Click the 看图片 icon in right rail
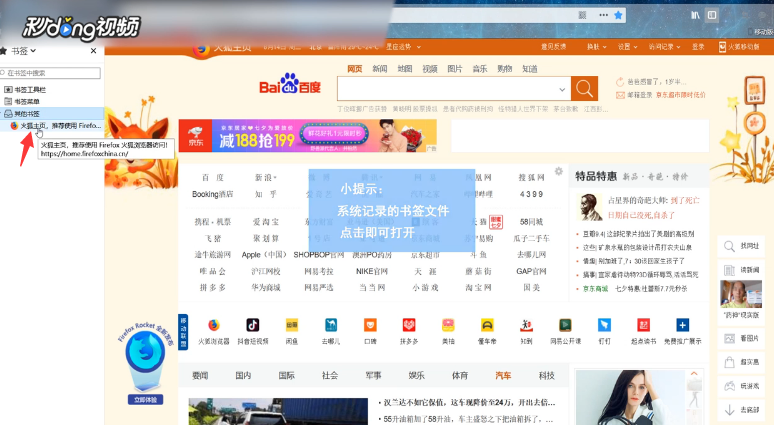The height and width of the screenshot is (425, 774). pyautogui.click(x=730, y=339)
